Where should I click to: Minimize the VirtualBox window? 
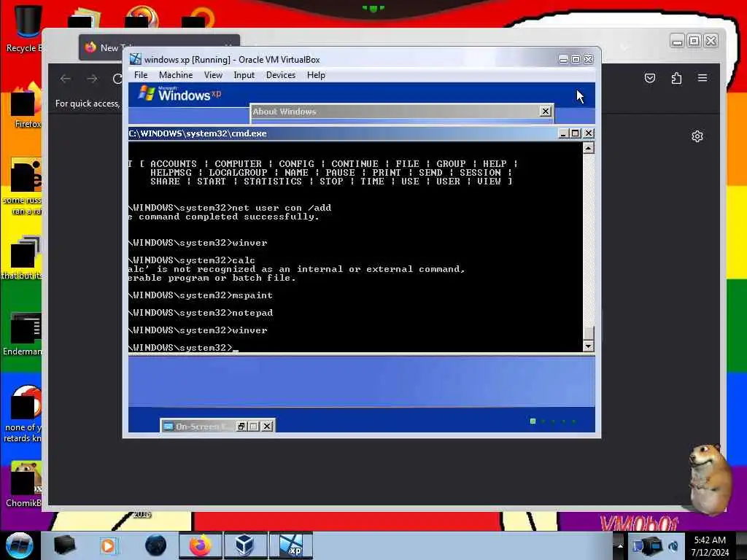pos(563,60)
